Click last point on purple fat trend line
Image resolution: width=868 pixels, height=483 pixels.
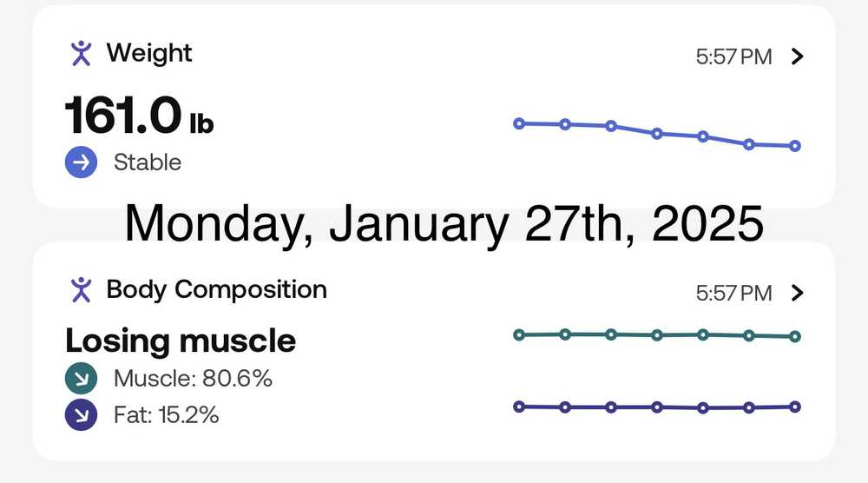[x=795, y=406]
